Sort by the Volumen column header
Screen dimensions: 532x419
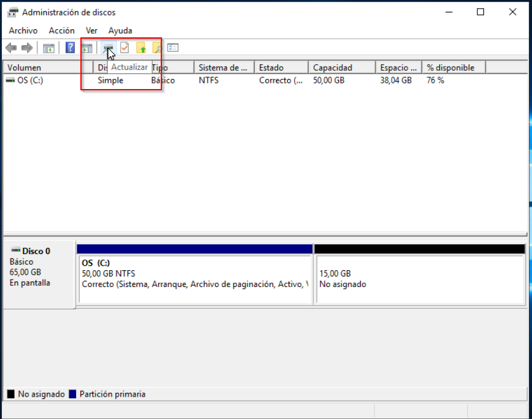47,67
